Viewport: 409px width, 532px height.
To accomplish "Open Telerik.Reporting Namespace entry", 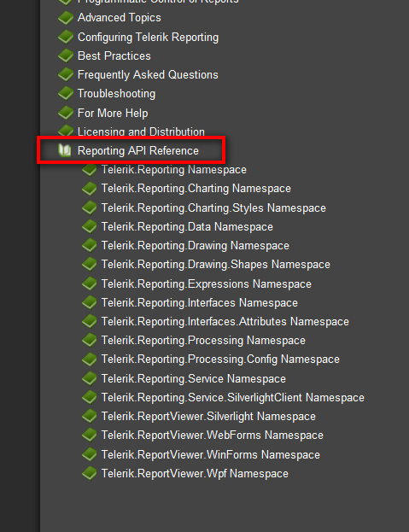I will 174,170.
